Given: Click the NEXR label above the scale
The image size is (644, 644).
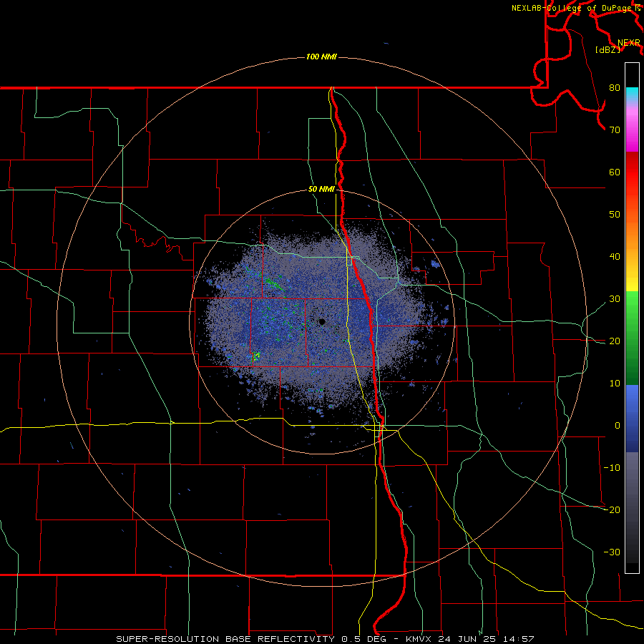Looking at the screenshot, I should (x=629, y=43).
